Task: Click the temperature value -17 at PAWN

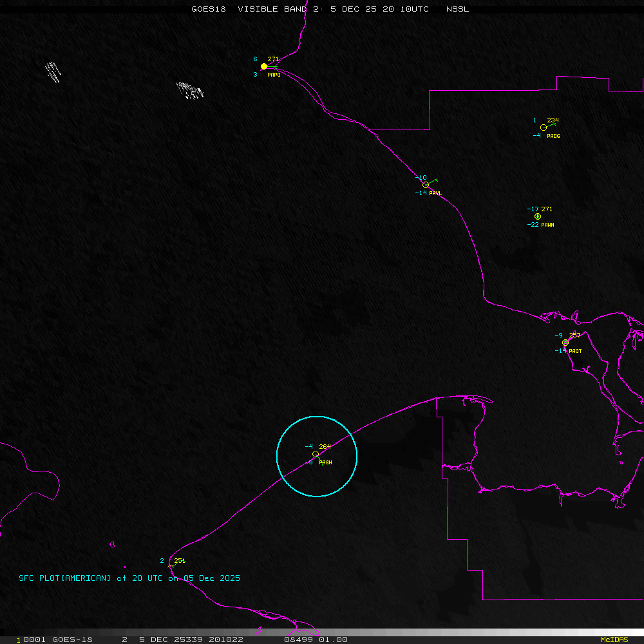Action: 533,209
